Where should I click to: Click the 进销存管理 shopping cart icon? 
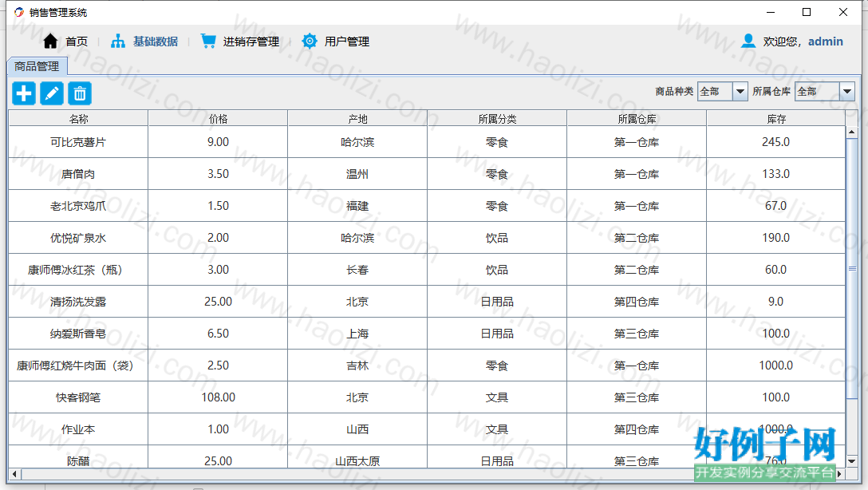tap(208, 41)
